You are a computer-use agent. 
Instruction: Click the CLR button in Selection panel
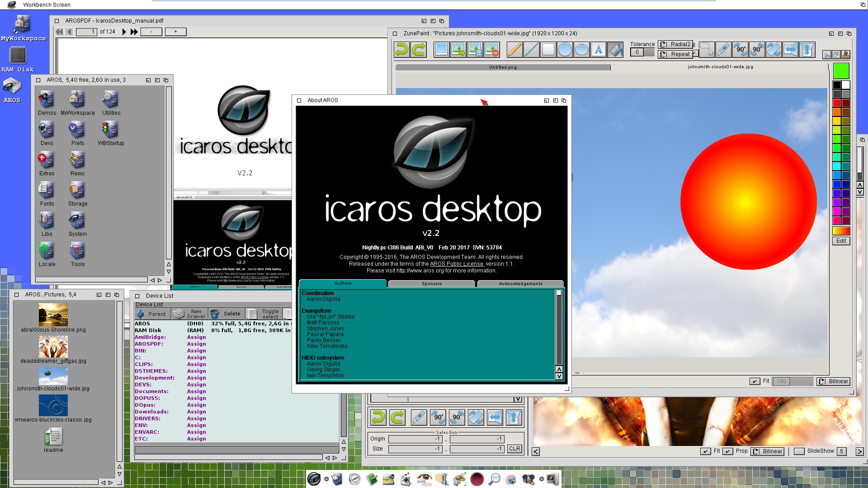514,449
